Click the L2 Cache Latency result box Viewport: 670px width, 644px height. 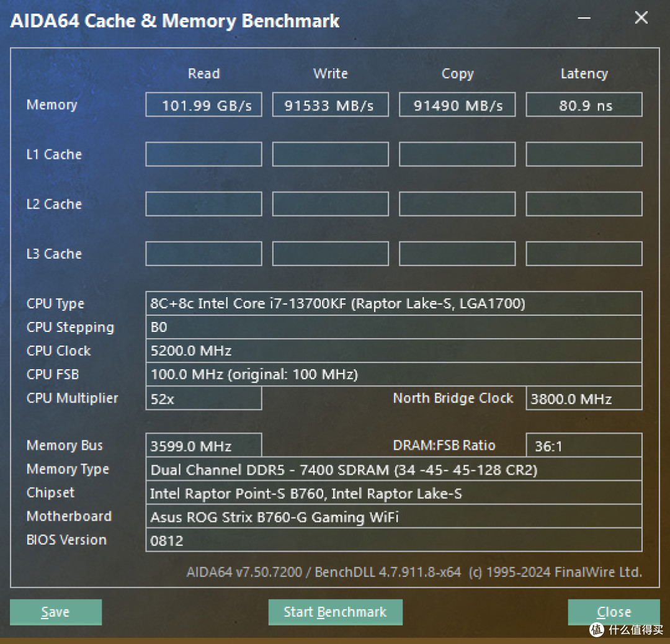pos(584,204)
